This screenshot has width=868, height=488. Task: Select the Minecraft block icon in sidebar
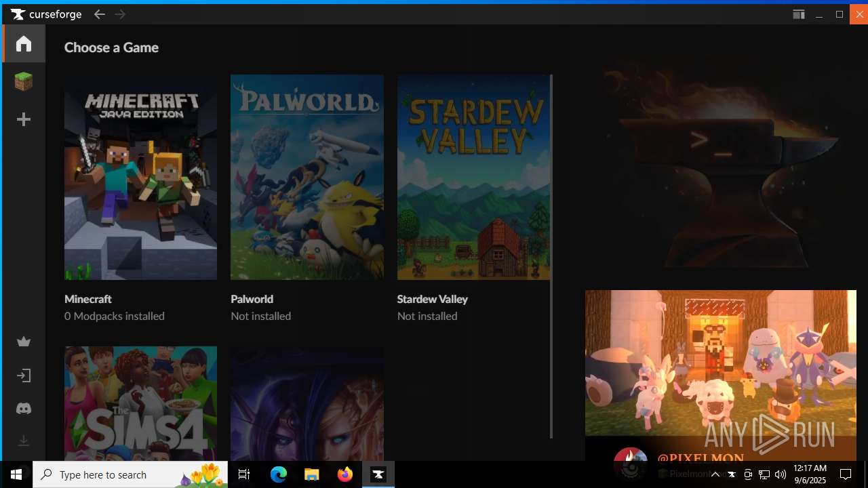[x=24, y=81]
